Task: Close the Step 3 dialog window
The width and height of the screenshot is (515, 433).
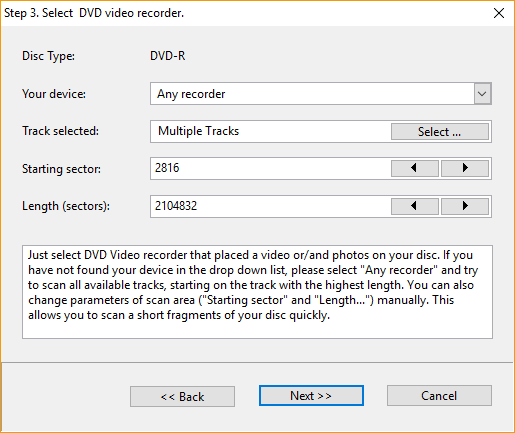Action: (499, 13)
